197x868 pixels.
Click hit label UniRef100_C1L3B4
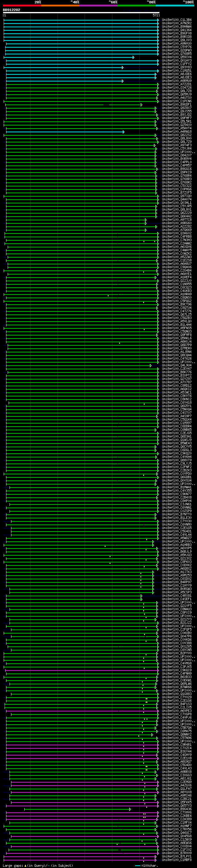(x=177, y=20)
